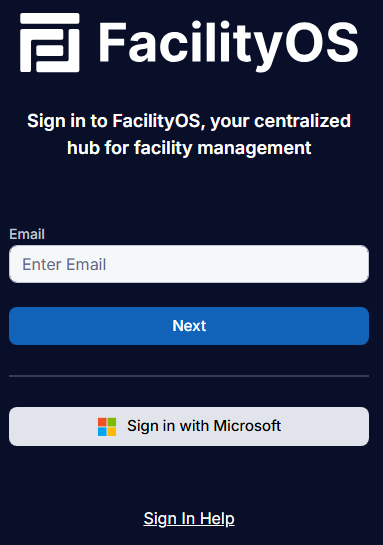
Task: Open the Sign In Help link
Action: click(x=189, y=519)
